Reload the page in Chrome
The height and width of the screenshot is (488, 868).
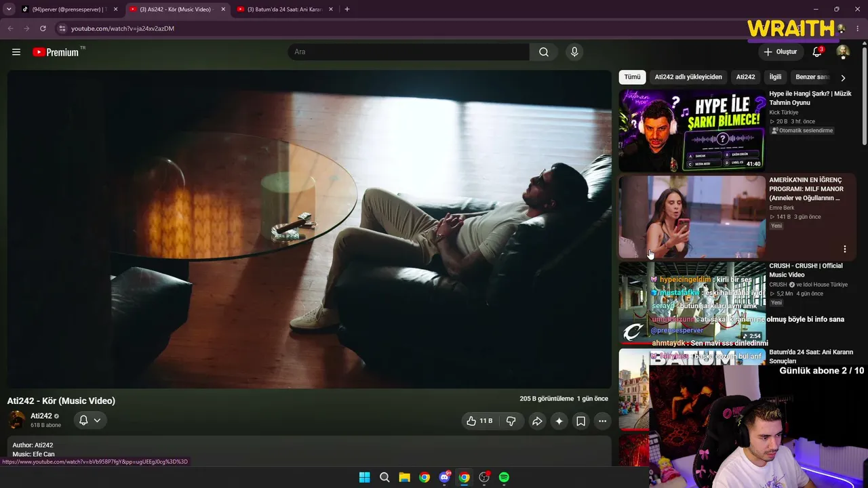click(x=43, y=28)
